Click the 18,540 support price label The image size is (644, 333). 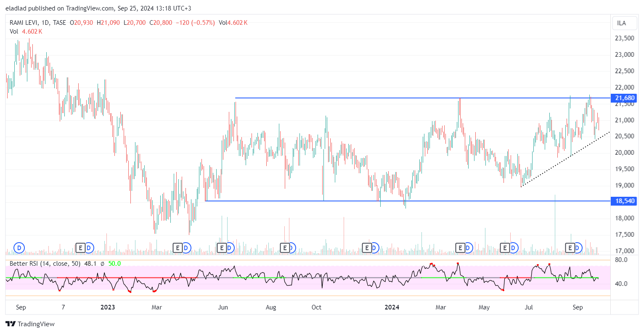(x=625, y=201)
